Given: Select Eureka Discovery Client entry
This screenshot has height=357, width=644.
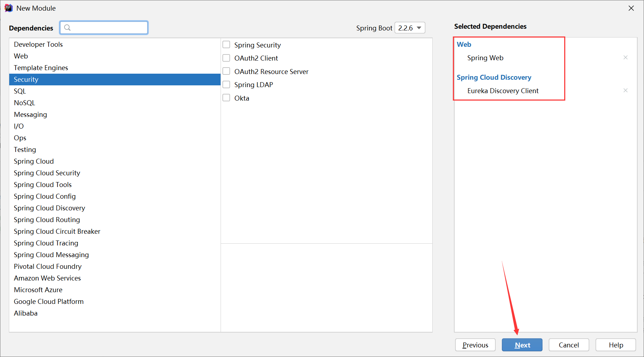Looking at the screenshot, I should (503, 91).
